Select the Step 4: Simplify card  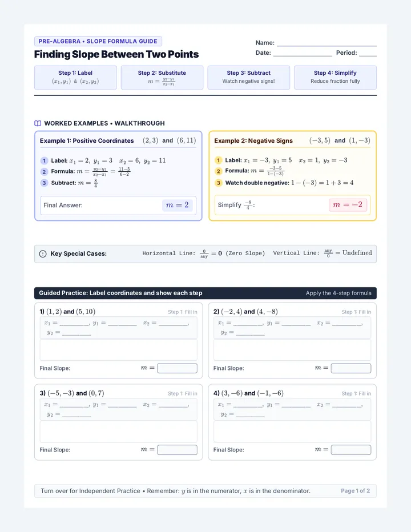click(335, 78)
